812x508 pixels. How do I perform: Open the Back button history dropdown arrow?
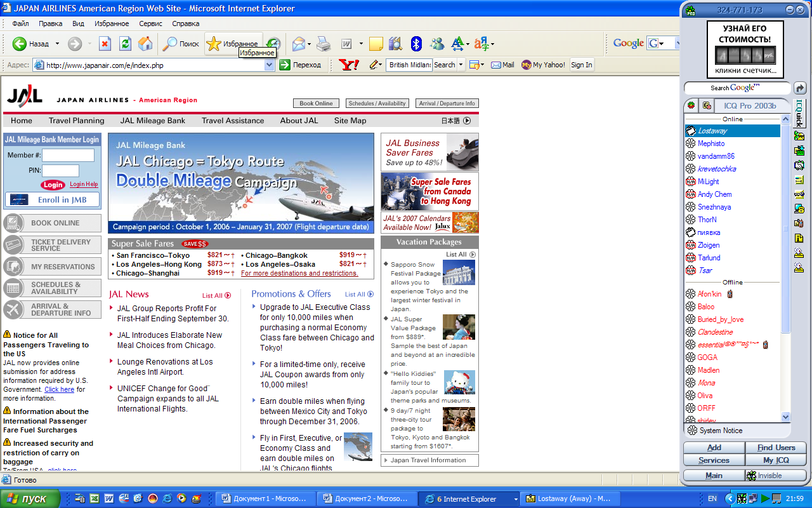click(x=57, y=44)
